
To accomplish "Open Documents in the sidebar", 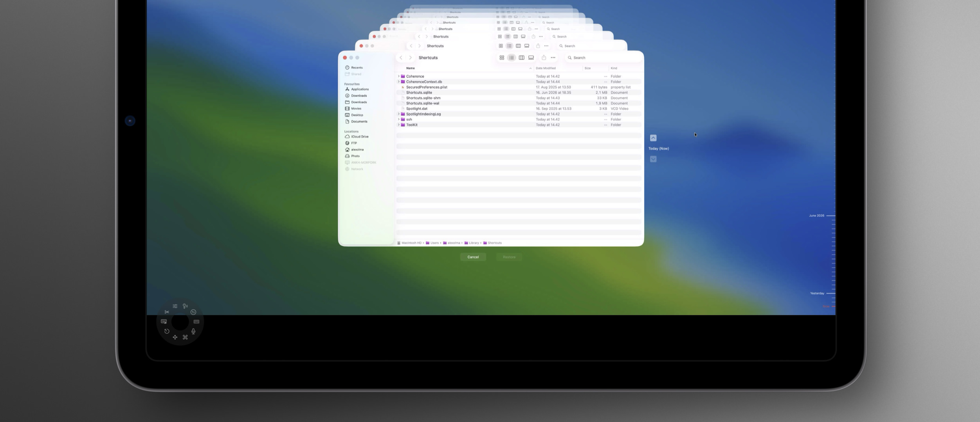I will 356,121.
